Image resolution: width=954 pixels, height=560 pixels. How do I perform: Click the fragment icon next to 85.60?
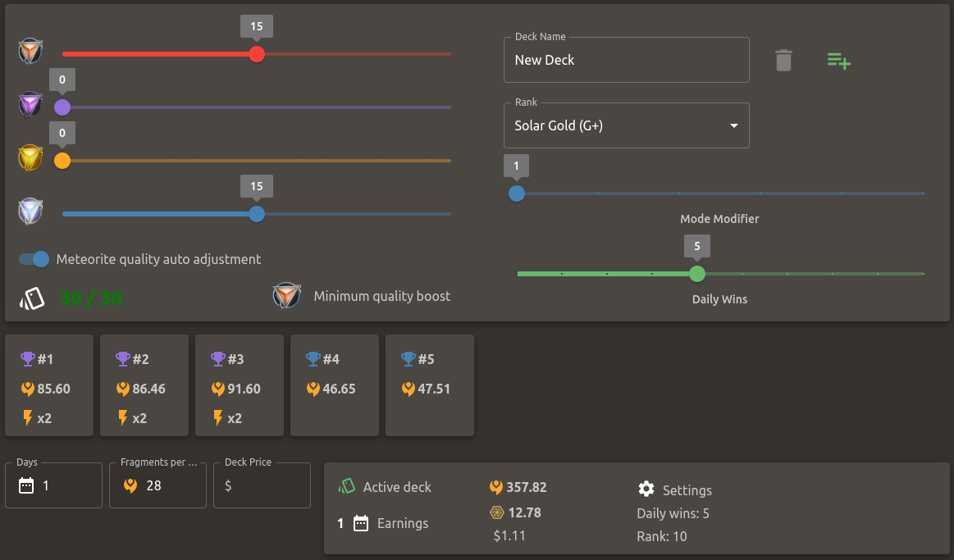27,389
